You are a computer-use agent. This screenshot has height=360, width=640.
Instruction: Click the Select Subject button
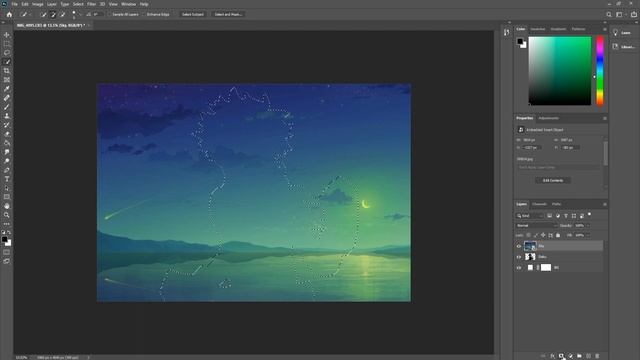(x=193, y=14)
